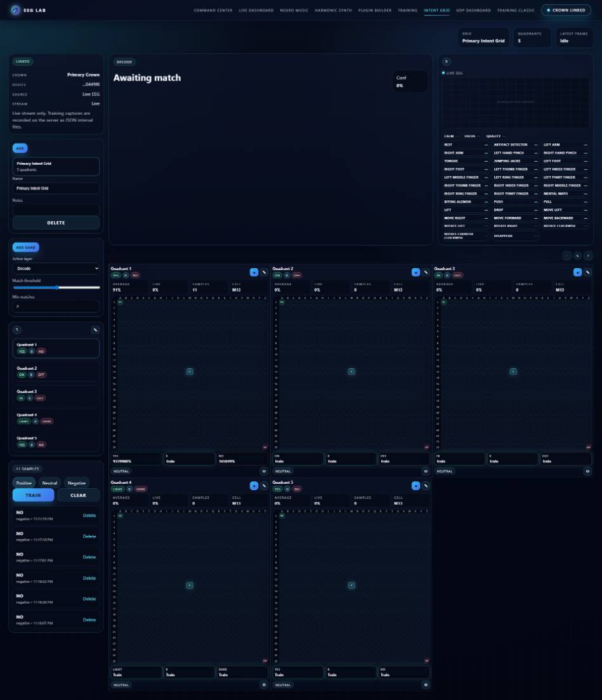Click center cell marker in Quadrant 4 grid
The image size is (602, 700).
pyautogui.click(x=190, y=585)
